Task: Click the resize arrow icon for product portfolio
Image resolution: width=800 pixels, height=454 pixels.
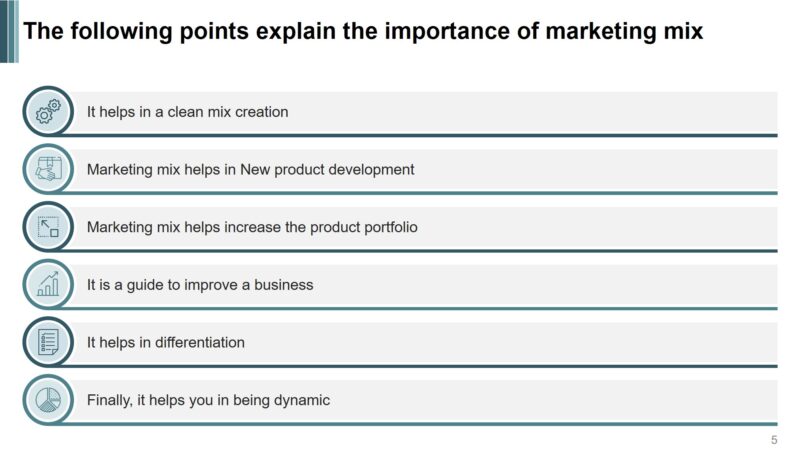Action: pos(48,227)
